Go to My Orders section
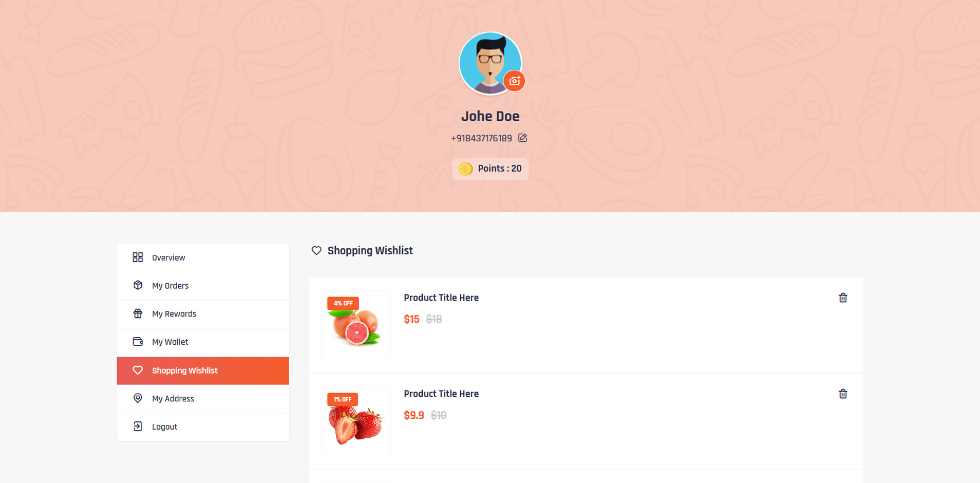The height and width of the screenshot is (483, 980). point(170,286)
